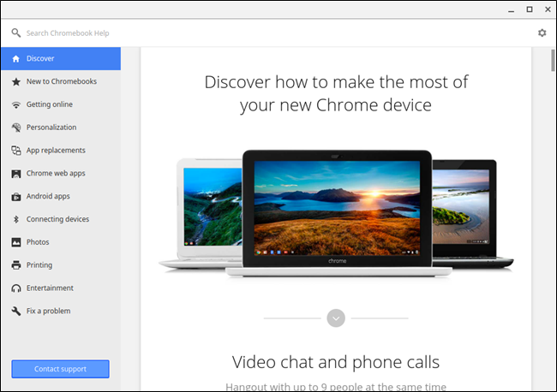Select the Discover menu label

(40, 58)
